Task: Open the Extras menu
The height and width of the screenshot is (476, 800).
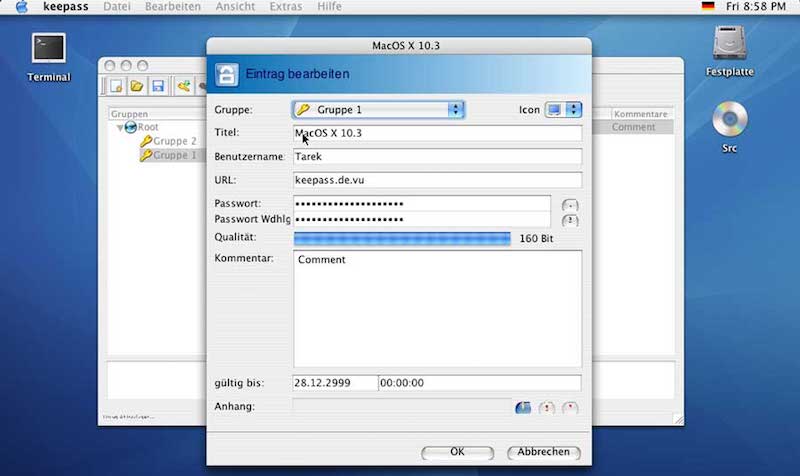Action: tap(286, 7)
